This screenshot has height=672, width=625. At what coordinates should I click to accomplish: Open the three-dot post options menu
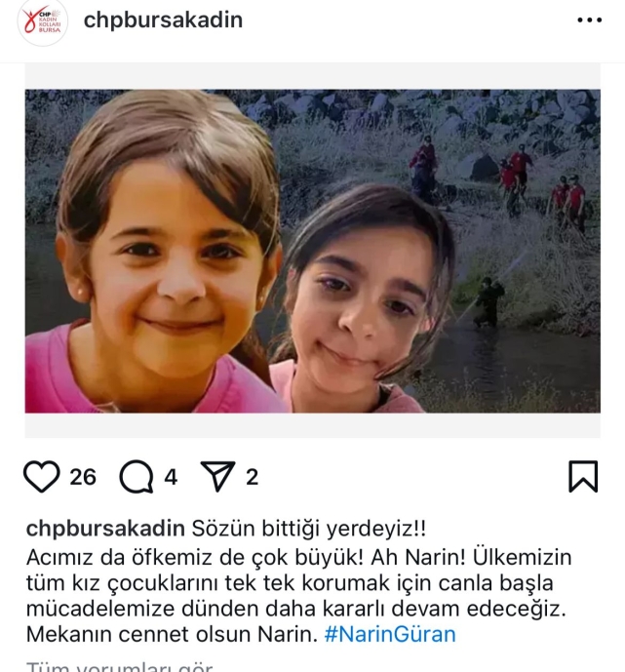[x=590, y=20]
